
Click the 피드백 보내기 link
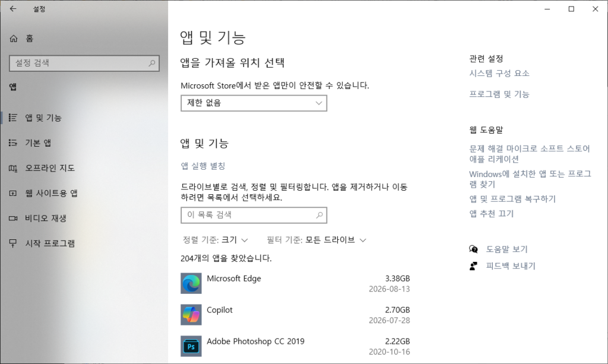[x=511, y=266]
